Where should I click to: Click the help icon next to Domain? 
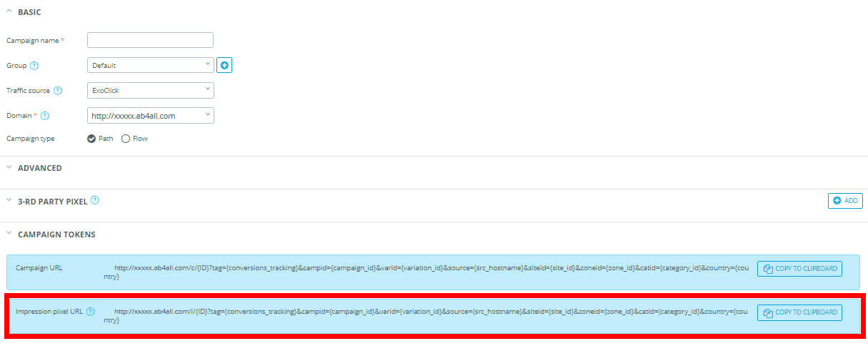tap(45, 115)
